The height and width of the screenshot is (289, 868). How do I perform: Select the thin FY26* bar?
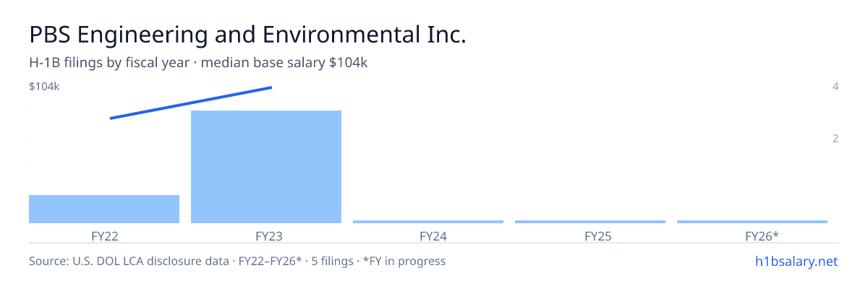752,222
